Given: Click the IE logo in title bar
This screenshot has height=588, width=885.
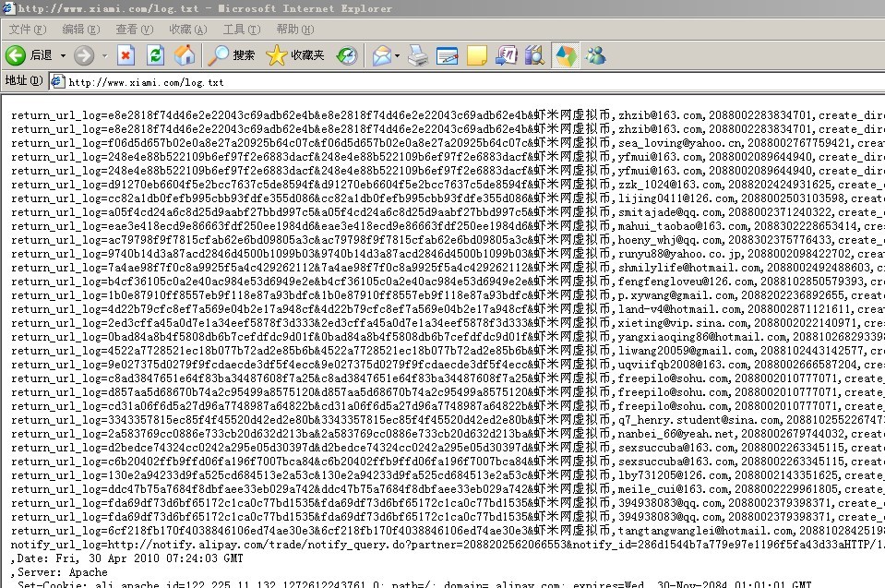Looking at the screenshot, I should (7, 8).
